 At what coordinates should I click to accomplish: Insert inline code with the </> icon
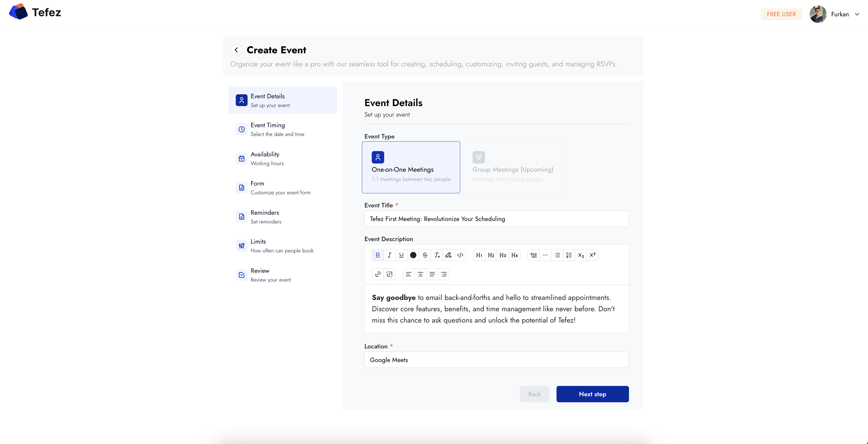tap(460, 255)
